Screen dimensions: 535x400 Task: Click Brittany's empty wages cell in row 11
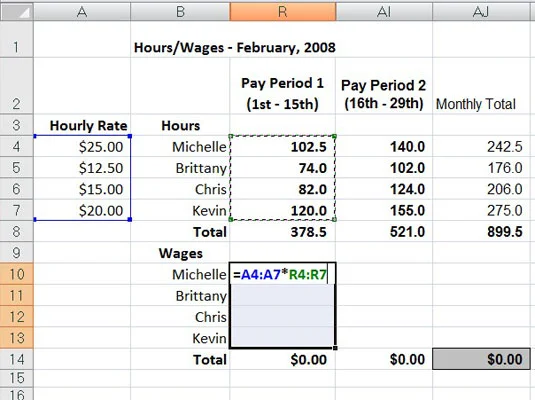(283, 295)
